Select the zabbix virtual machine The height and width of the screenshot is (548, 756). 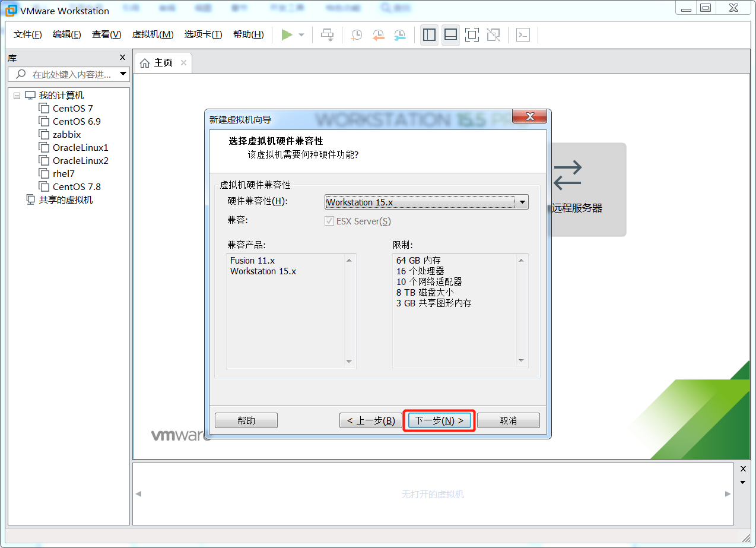point(66,135)
